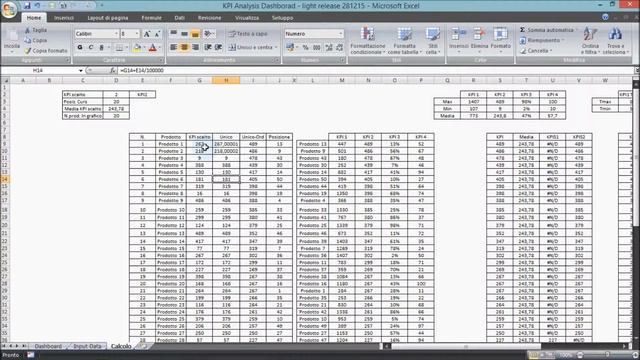
Task: Increase the font size
Action: (x=147, y=34)
